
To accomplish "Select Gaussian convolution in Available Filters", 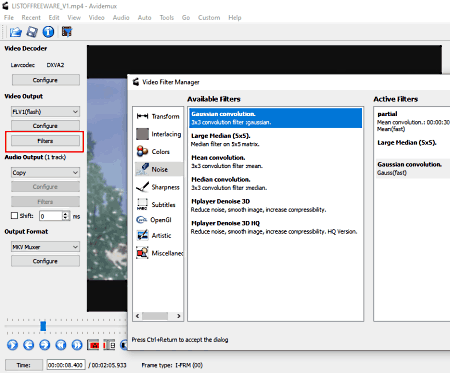I will click(x=275, y=118).
